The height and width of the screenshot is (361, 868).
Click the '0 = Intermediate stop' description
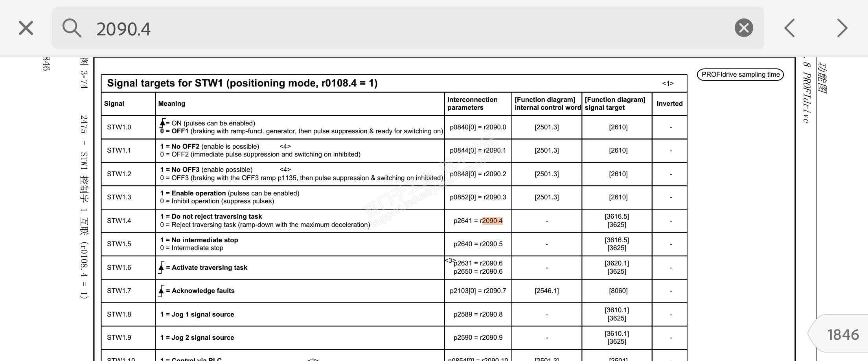pos(192,248)
